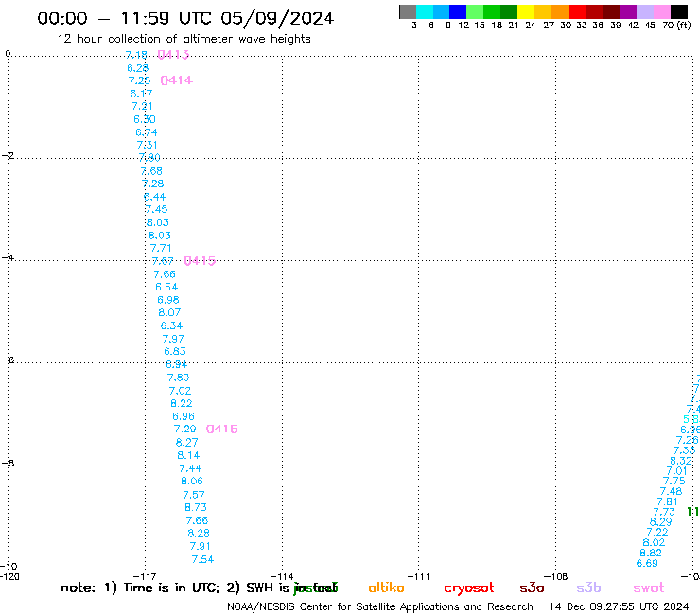The width and height of the screenshot is (700, 615).
Task: Select the pink time marker 0413
Action: [x=173, y=55]
